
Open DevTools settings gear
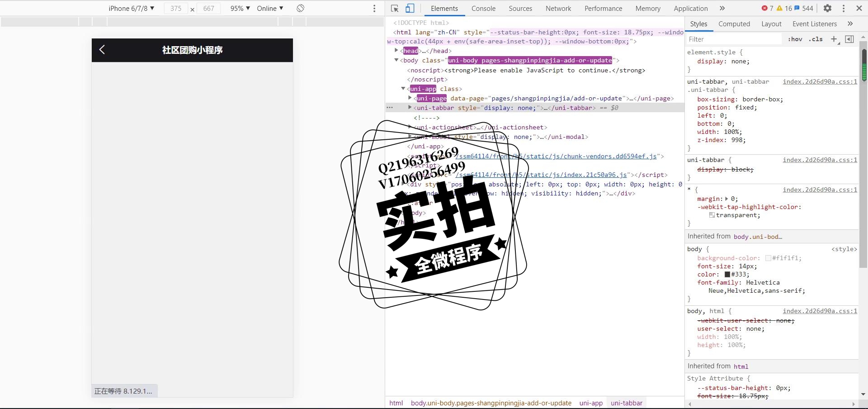[827, 8]
